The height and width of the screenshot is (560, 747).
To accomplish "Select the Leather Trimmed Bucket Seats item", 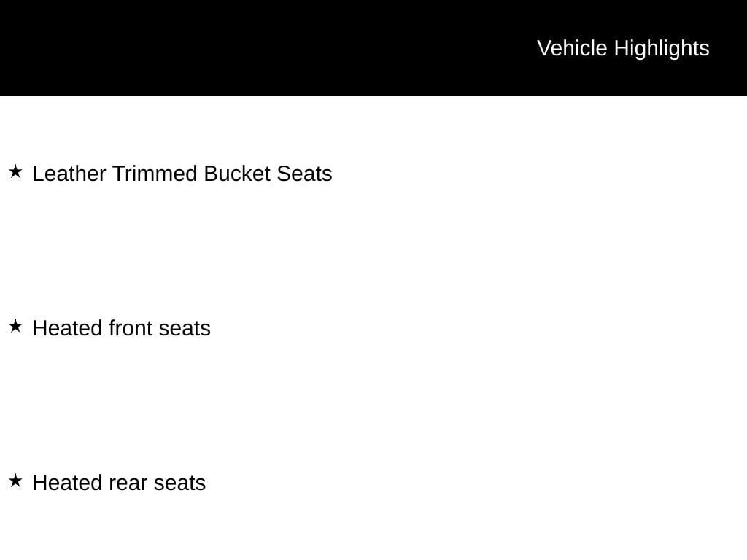I will (182, 174).
